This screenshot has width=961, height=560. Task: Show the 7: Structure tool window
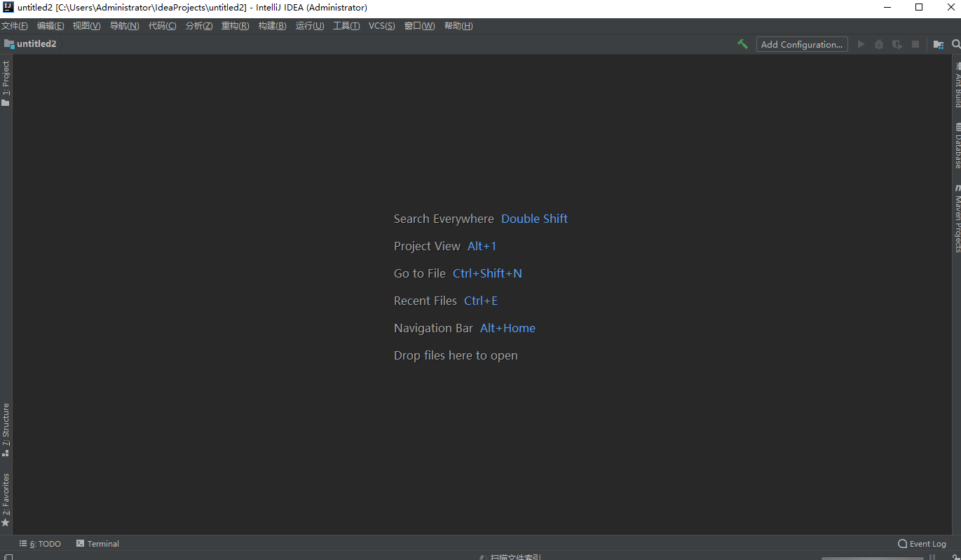(6, 430)
